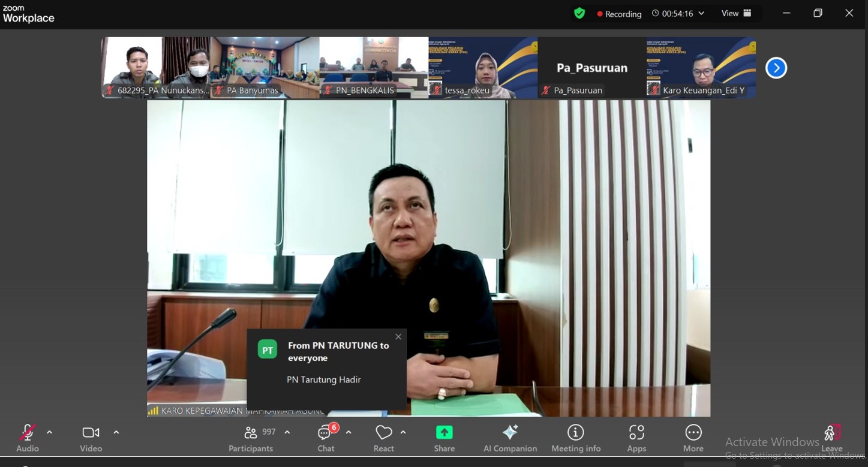
Task: Dismiss the PN TARUTUNG chat notification
Action: pyautogui.click(x=398, y=337)
